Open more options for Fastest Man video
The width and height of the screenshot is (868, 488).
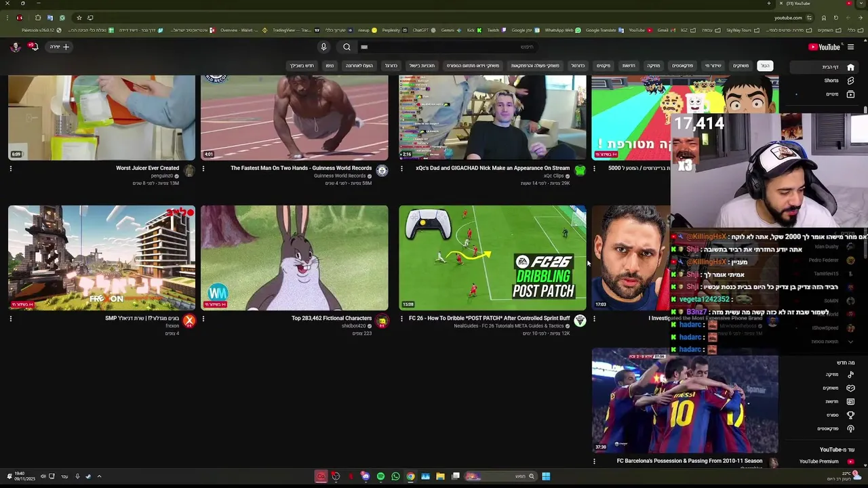click(203, 169)
